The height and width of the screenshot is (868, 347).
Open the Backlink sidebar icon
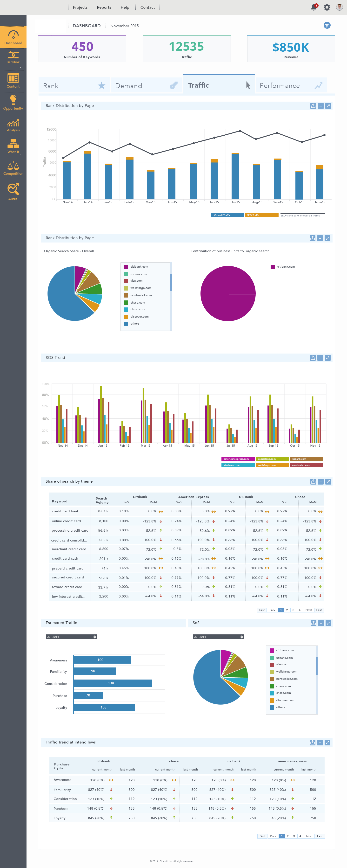tap(13, 58)
